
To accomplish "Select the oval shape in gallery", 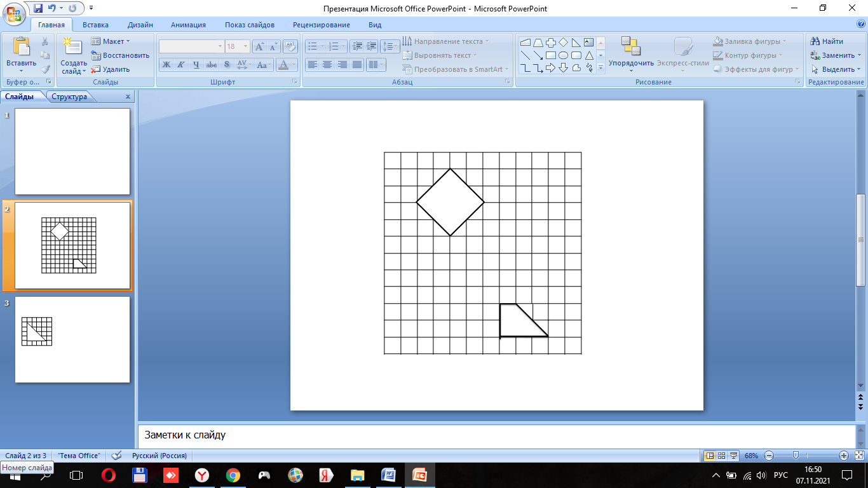I will 563,55.
